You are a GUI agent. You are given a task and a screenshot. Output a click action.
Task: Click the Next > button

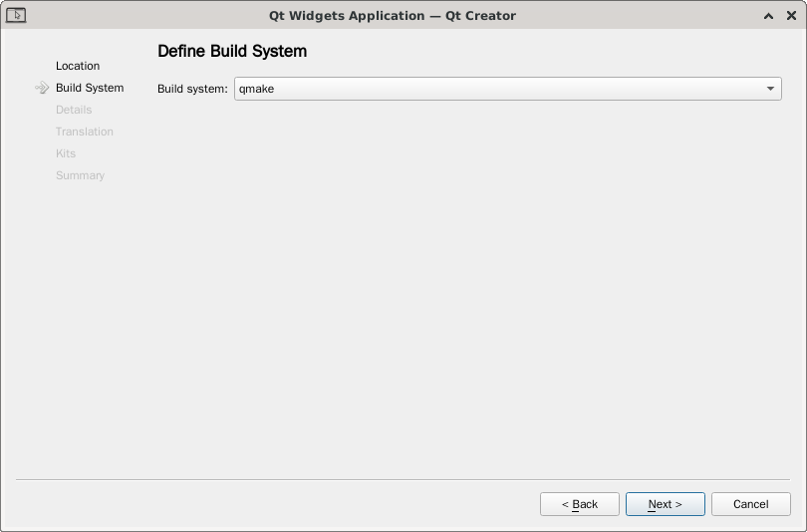pyautogui.click(x=665, y=504)
